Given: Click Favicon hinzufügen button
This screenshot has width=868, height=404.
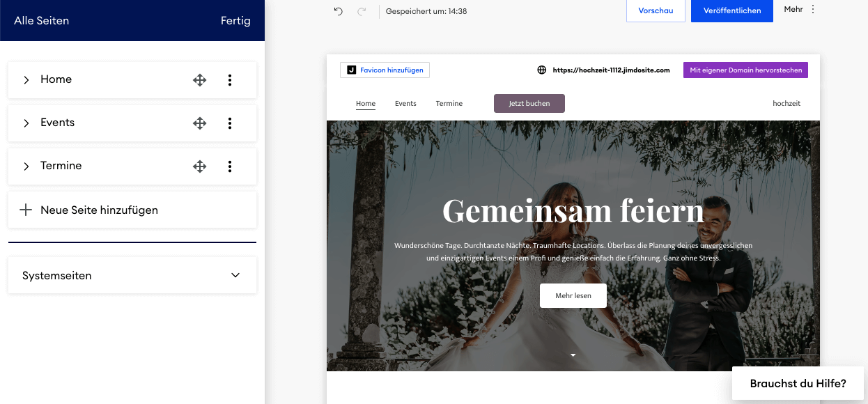Looking at the screenshot, I should (385, 70).
